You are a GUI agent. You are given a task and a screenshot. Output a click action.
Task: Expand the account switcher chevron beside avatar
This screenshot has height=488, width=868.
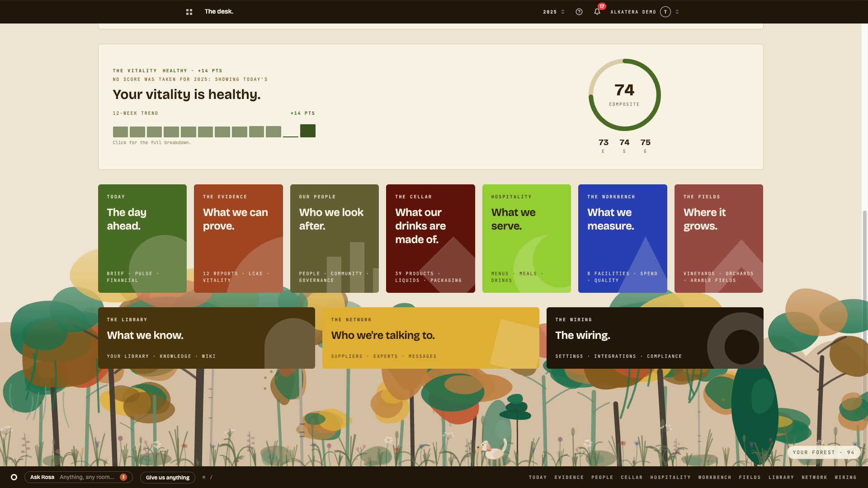click(x=677, y=12)
